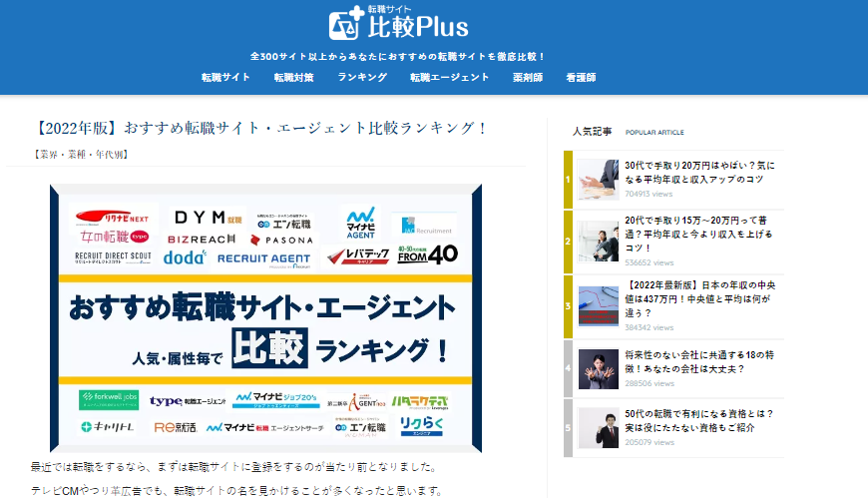Screen dimensions: 868x498
Task: Click the 人気記事 POPULAR ARTICLE heading
Action: coord(629,132)
